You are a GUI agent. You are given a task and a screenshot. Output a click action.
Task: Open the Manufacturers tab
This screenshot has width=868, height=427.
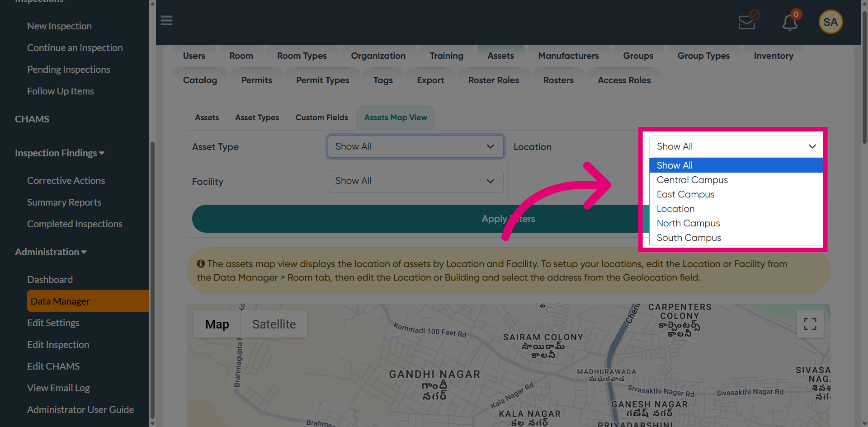pyautogui.click(x=568, y=56)
